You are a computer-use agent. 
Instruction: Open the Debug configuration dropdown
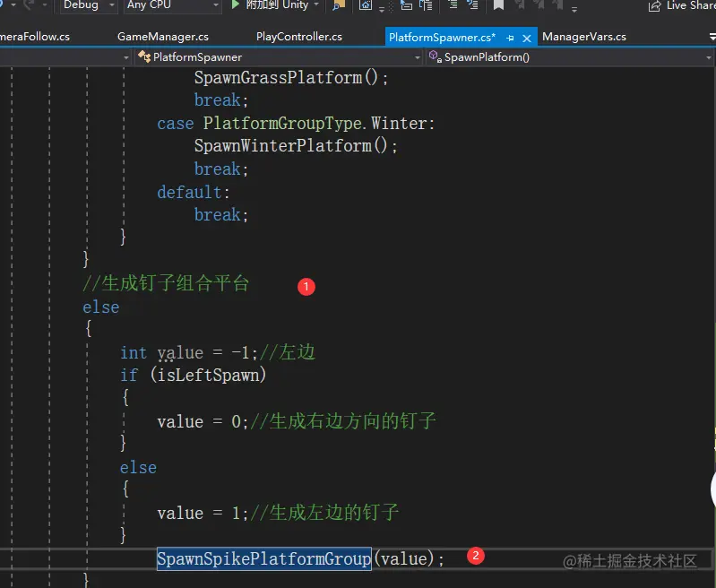(88, 5)
